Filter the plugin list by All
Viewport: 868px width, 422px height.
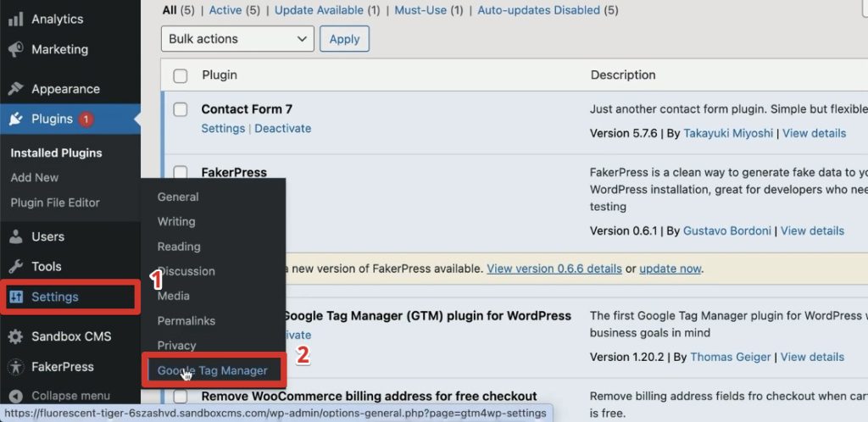pyautogui.click(x=169, y=10)
